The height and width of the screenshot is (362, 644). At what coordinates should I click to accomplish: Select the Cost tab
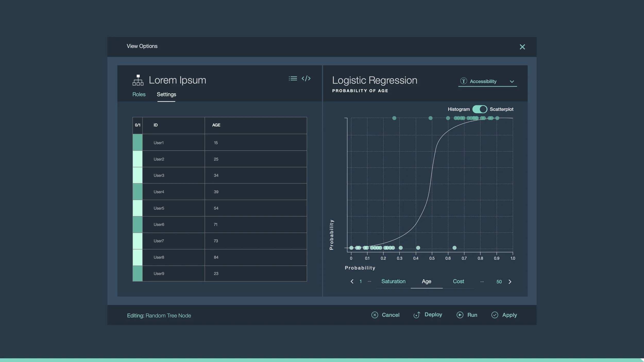[459, 281]
